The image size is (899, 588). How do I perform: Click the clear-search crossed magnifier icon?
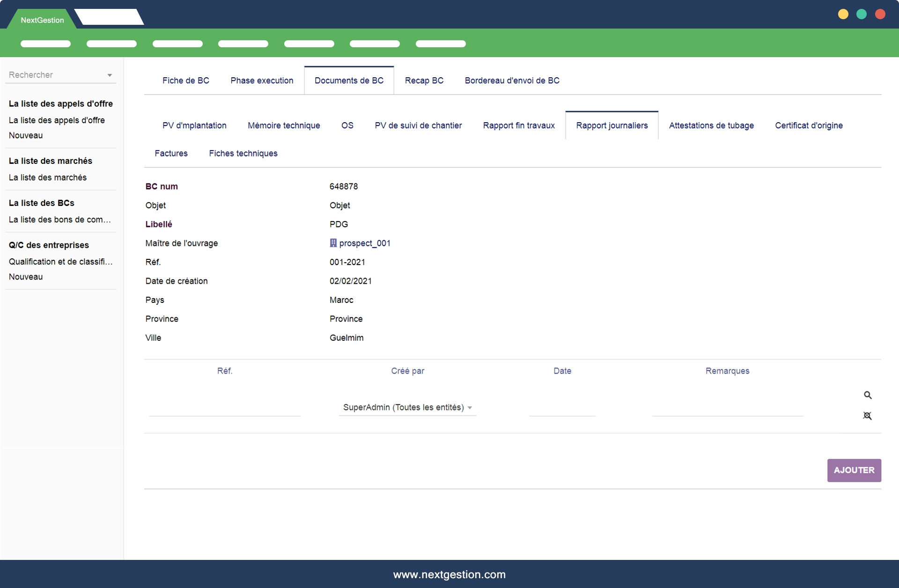coord(867,416)
